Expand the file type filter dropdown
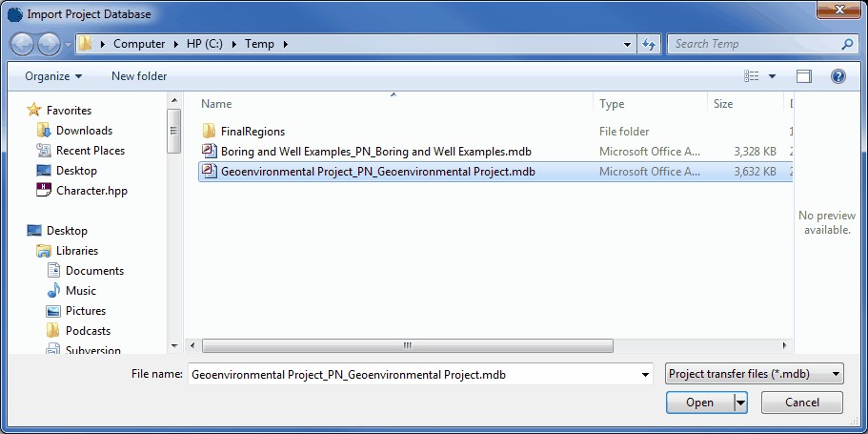 [x=754, y=375]
